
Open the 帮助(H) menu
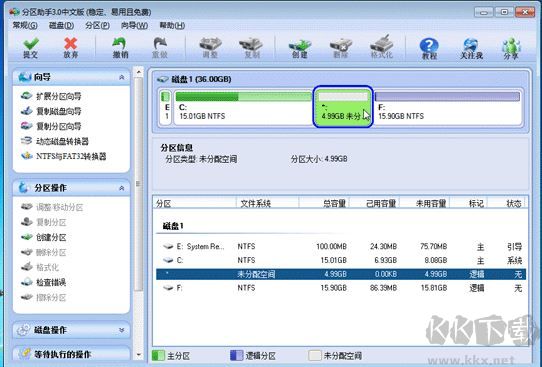[172, 25]
